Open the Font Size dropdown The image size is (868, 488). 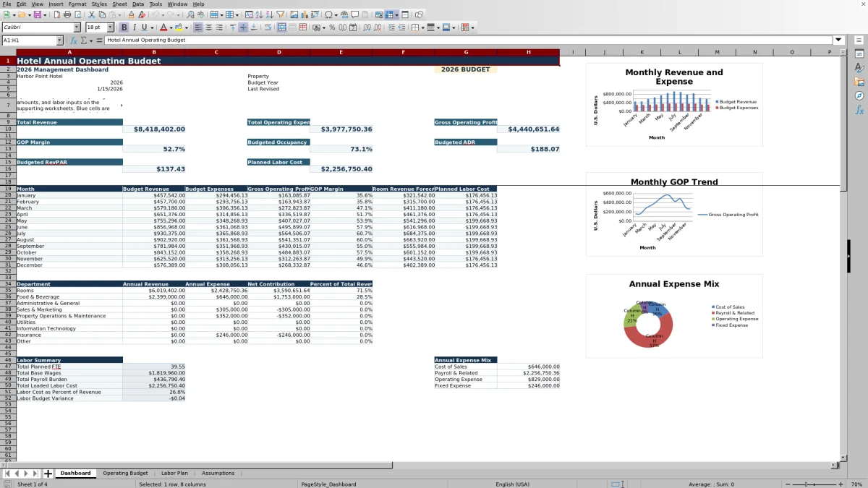click(110, 27)
